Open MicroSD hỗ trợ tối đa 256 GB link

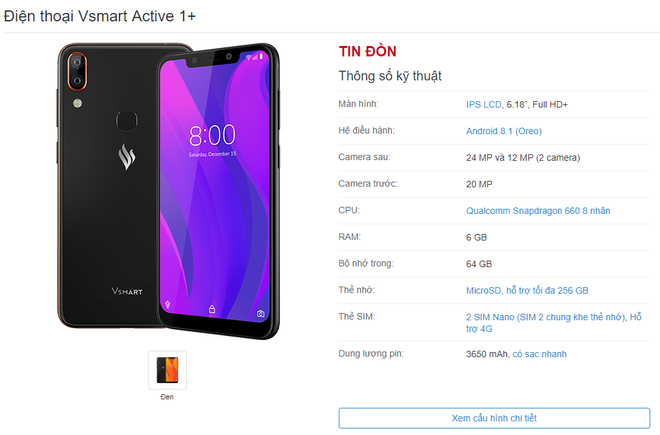tap(527, 290)
